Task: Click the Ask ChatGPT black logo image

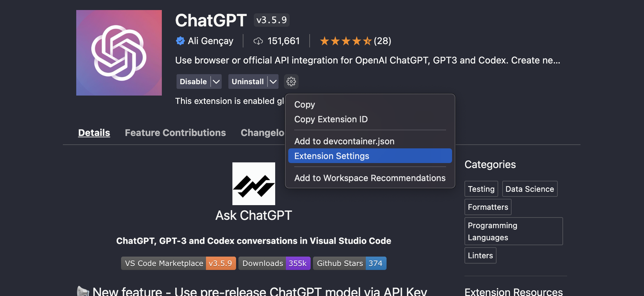Action: 254,184
